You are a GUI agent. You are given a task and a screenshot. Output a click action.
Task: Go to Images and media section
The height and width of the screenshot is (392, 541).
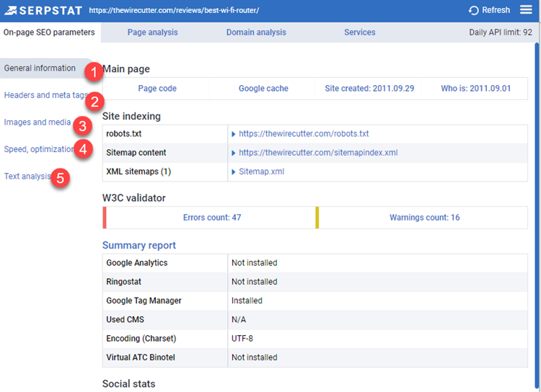(x=38, y=122)
